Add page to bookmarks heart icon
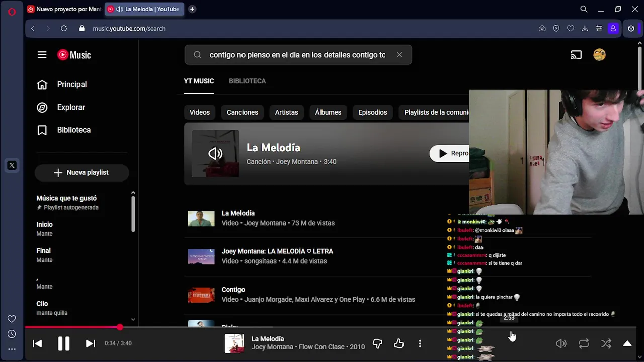 tap(571, 29)
